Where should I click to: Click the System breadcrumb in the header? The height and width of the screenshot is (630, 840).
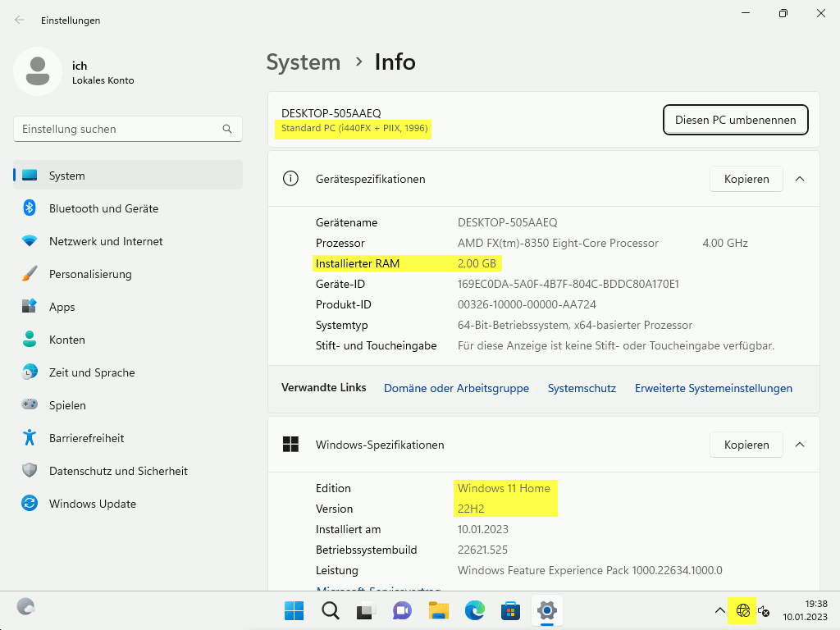click(x=304, y=62)
